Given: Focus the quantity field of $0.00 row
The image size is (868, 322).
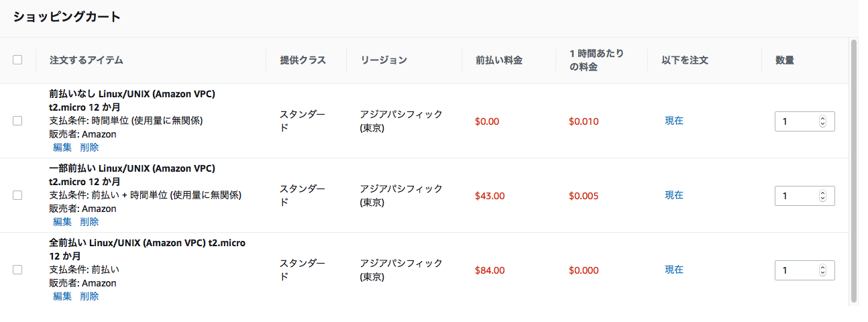Looking at the screenshot, I should tap(804, 121).
